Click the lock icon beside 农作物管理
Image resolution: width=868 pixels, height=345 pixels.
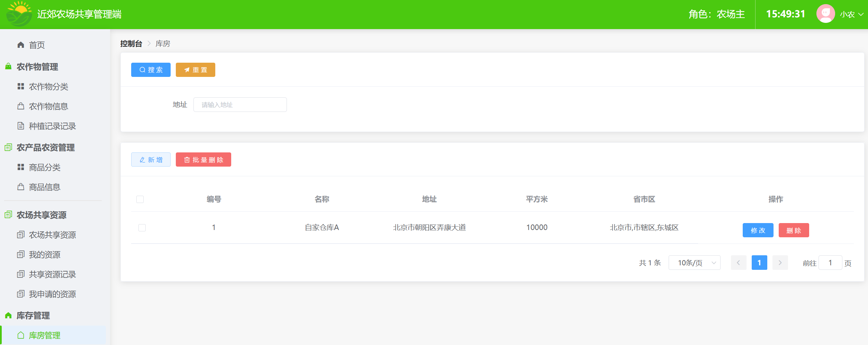coord(8,67)
